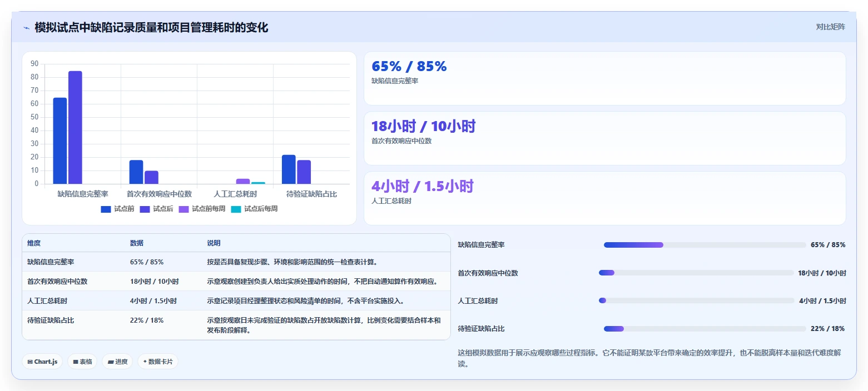
Task: Click the lightning icon beside the panel title
Action: pos(27,27)
